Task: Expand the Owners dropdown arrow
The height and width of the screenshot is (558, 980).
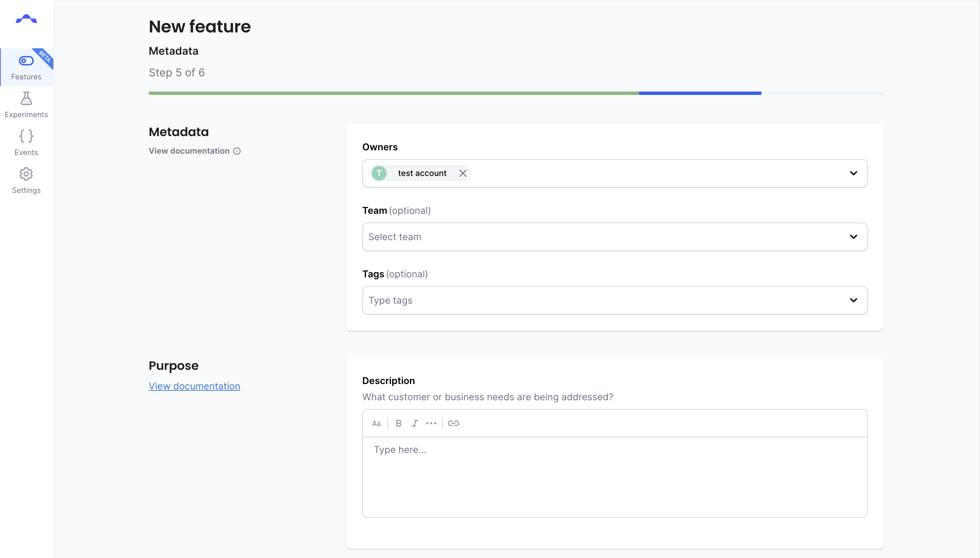Action: [853, 173]
